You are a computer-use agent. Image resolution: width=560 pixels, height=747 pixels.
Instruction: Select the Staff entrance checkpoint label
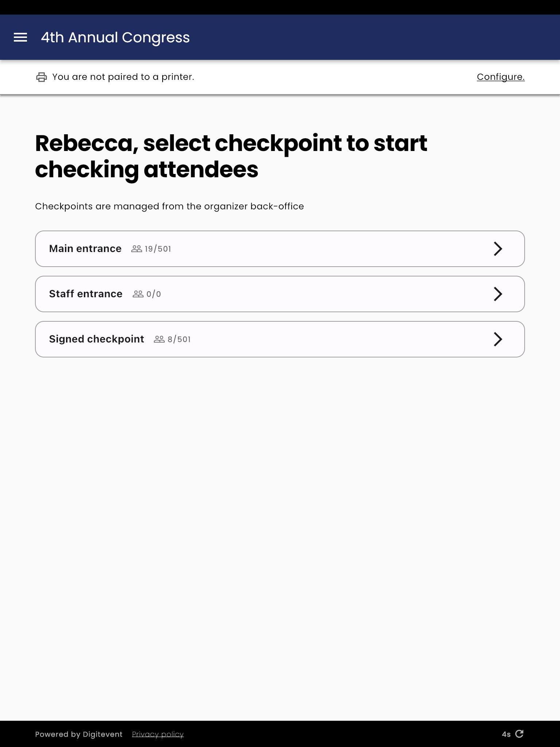click(86, 294)
